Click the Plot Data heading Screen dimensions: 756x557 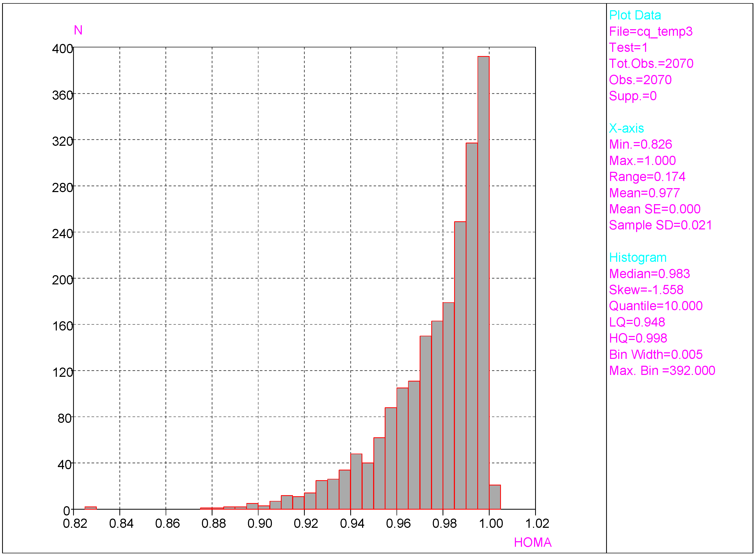[635, 15]
